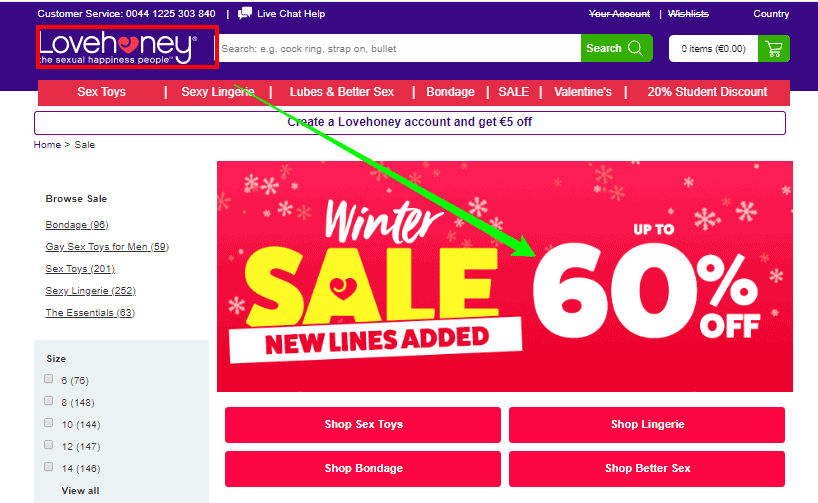Expand sizes with View all
Screen dimensions: 818x503
[80, 490]
